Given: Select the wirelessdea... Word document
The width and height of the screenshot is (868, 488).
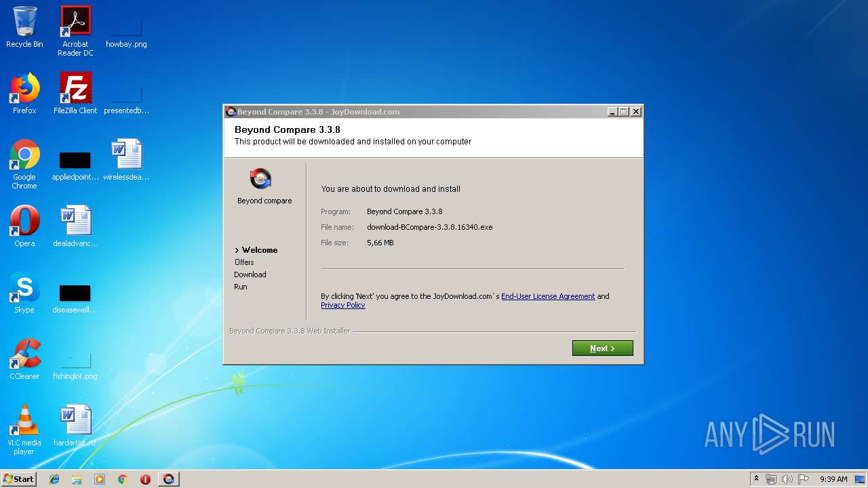Looking at the screenshot, I should [126, 160].
